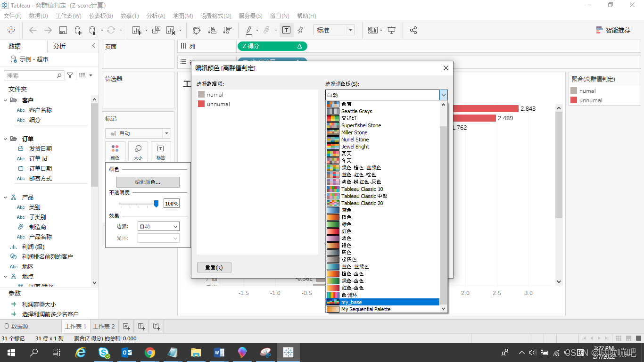Click the pause auto updates icon
The width and height of the screenshot is (644, 362).
[x=92, y=30]
